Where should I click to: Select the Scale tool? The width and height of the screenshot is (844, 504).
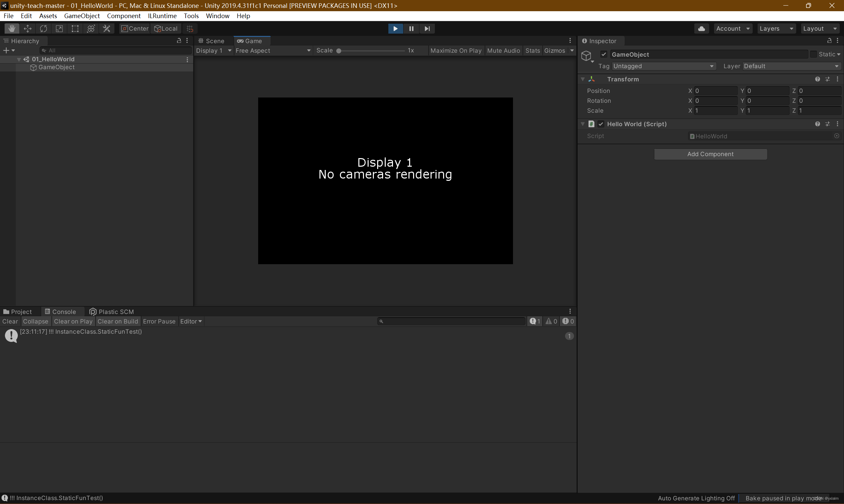point(59,29)
